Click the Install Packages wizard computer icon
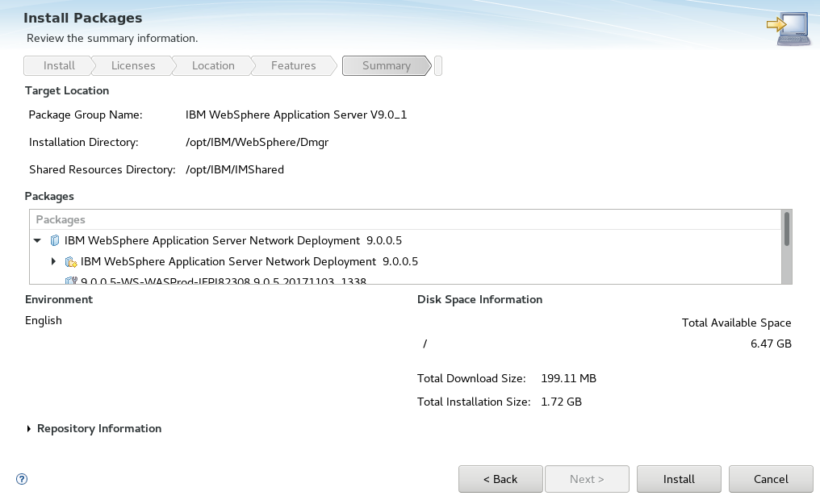This screenshot has width=820, height=504. (x=789, y=29)
